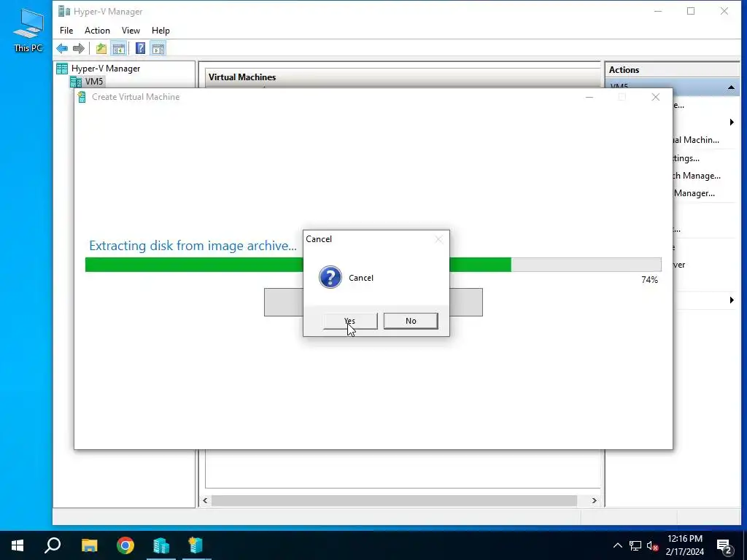The image size is (747, 560).
Task: Click the horizontal scrollbar thumb in Virtual Machines
Action: (394, 500)
